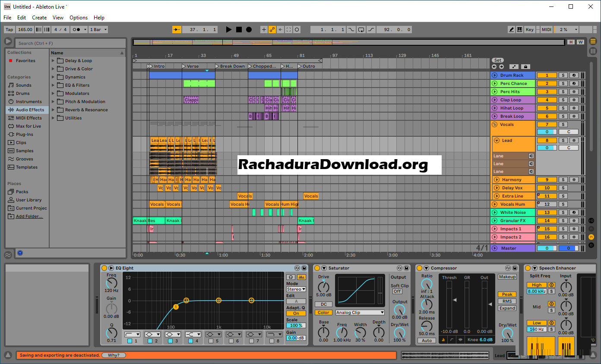Click the Tap tempo button
601x364 pixels.
9,29
